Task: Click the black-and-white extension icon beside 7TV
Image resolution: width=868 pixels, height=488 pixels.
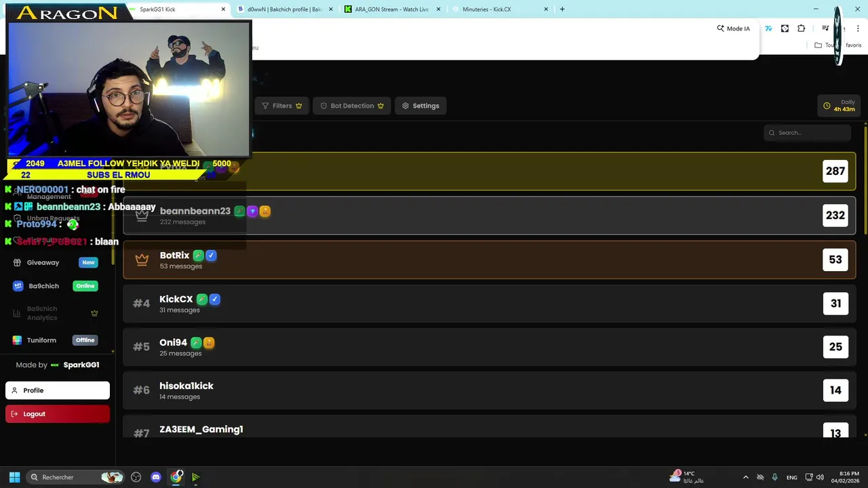Action: coord(785,28)
